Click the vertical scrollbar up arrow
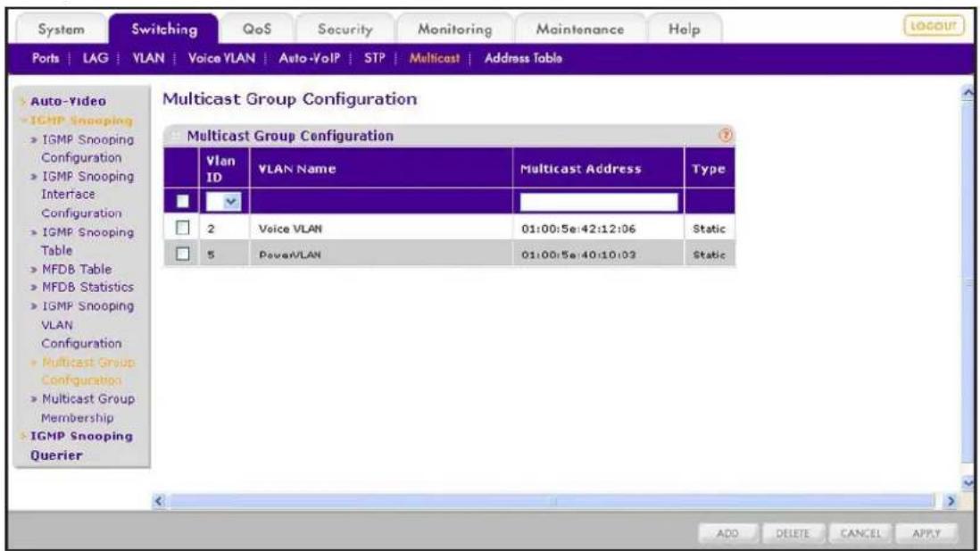980x551 pixels. 968,93
